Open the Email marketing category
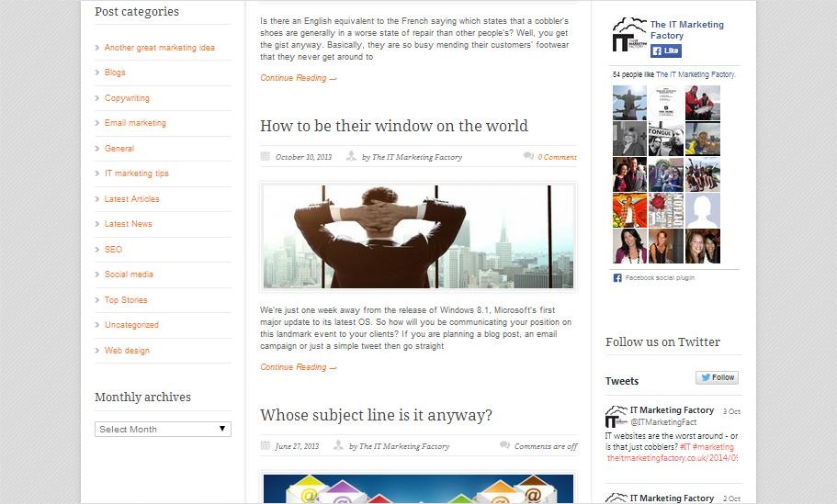The height and width of the screenshot is (504, 837). click(x=135, y=123)
